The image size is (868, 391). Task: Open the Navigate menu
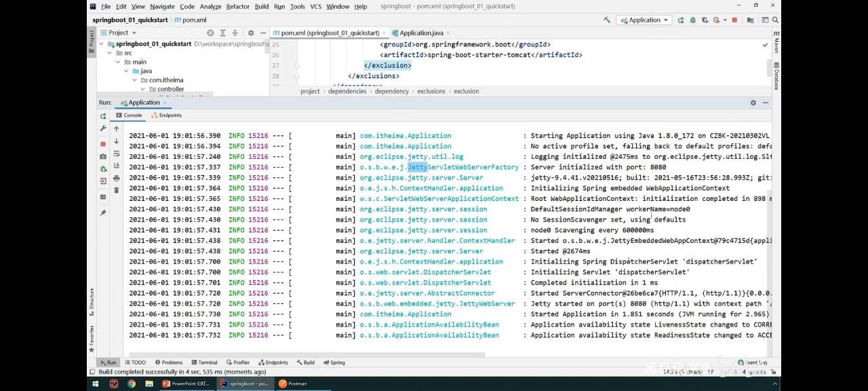point(162,6)
